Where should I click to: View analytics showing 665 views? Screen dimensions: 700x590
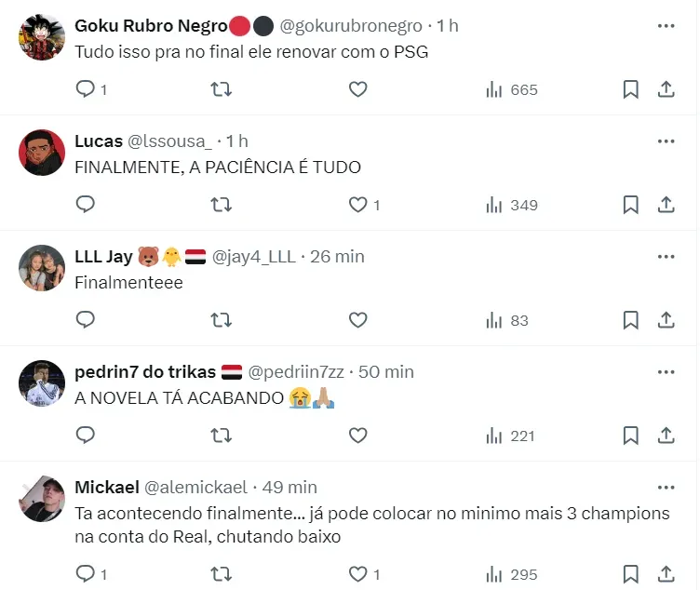[512, 89]
